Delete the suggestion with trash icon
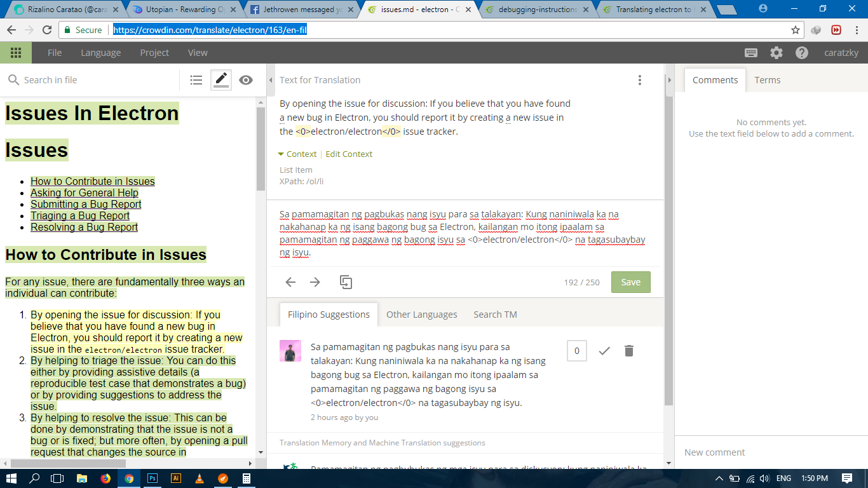Image resolution: width=868 pixels, height=488 pixels. [629, 351]
